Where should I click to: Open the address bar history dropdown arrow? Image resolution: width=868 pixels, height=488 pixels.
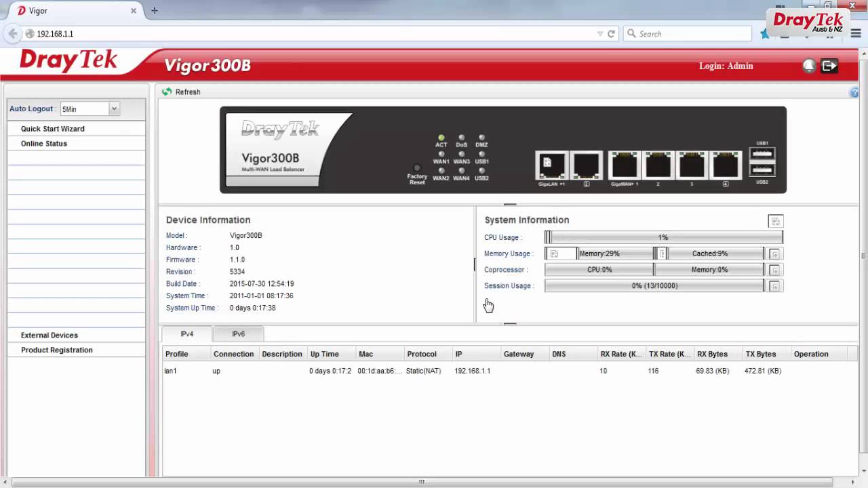(x=600, y=34)
